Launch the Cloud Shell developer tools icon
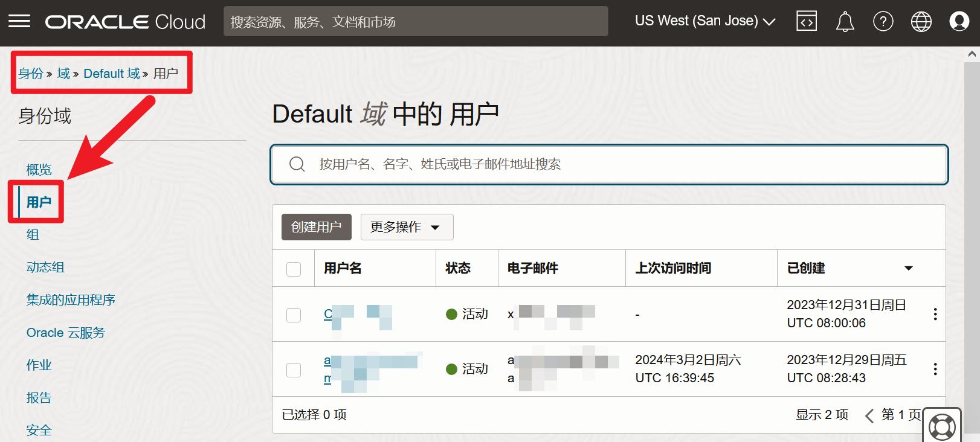980x442 pixels. point(807,22)
